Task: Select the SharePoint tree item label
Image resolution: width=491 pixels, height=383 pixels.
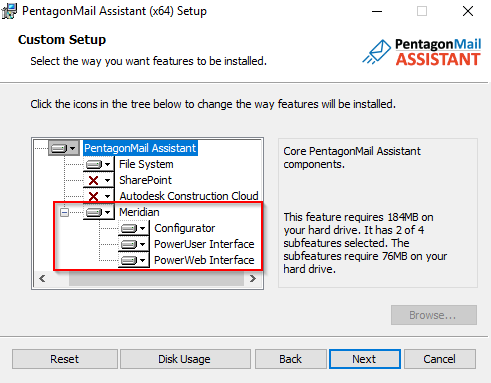Action: pos(145,180)
